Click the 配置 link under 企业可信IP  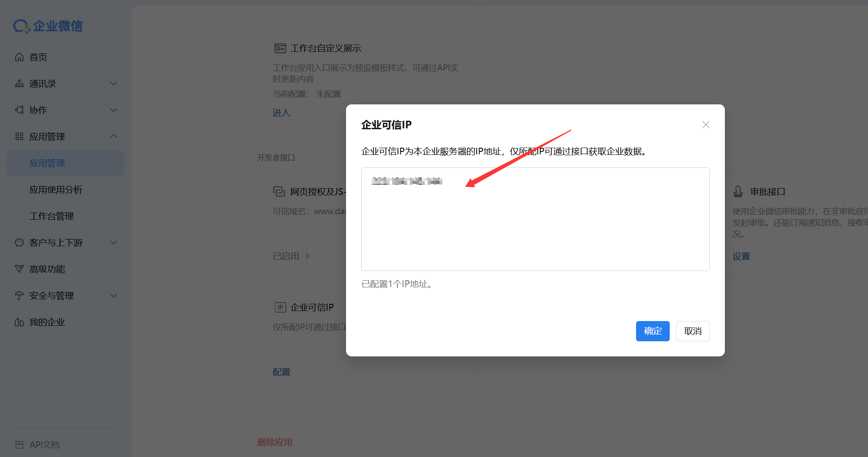(281, 372)
